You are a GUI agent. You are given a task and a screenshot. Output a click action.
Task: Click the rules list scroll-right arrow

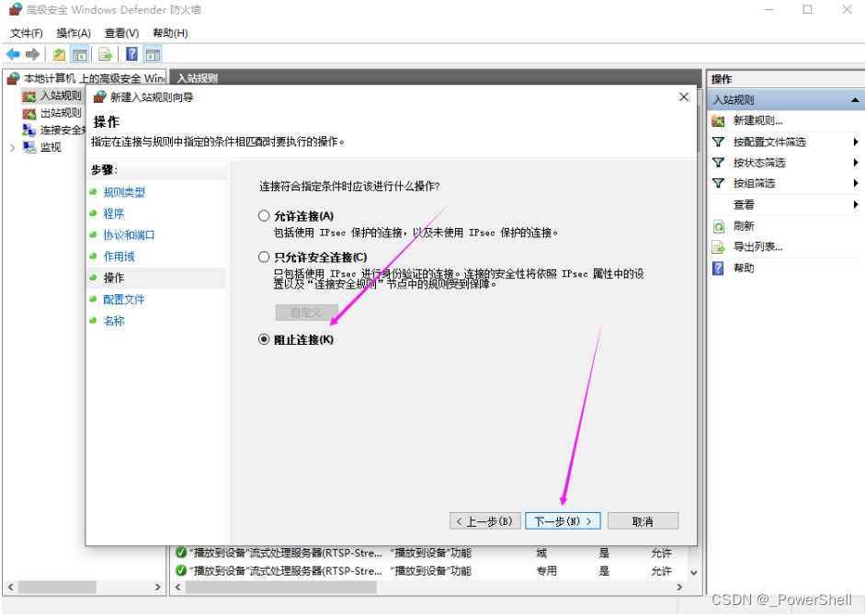pyautogui.click(x=679, y=587)
